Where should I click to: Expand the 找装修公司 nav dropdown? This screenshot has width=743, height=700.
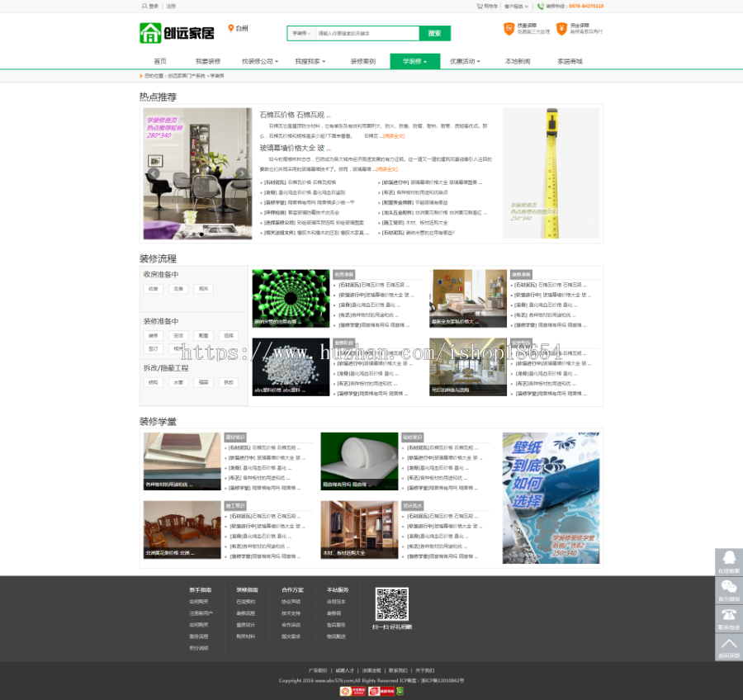(260, 61)
